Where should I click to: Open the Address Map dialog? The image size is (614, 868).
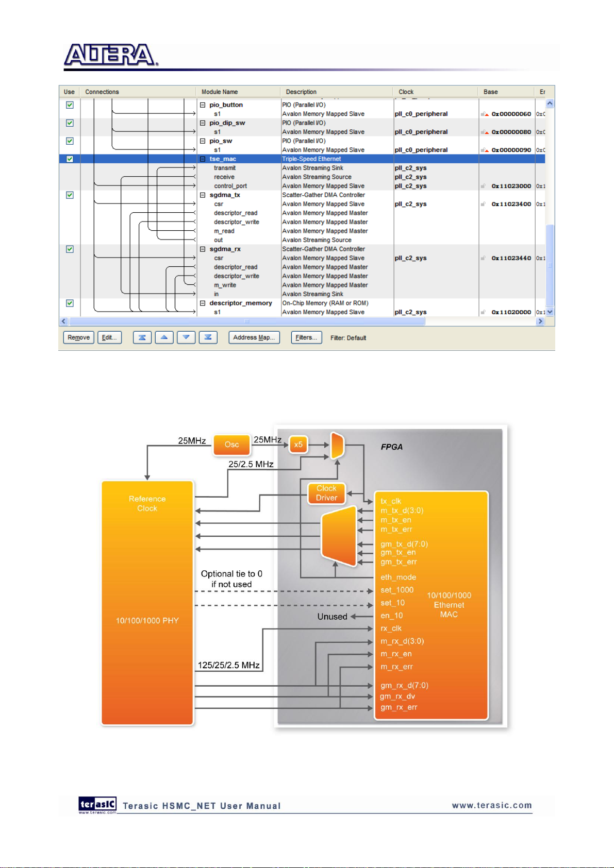(x=254, y=337)
